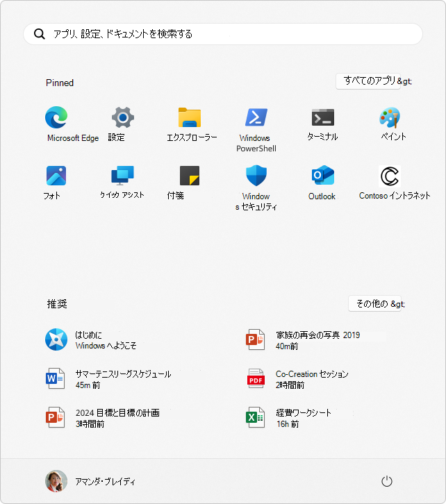Open the フォト app icon
The image size is (446, 504).
tap(56, 176)
